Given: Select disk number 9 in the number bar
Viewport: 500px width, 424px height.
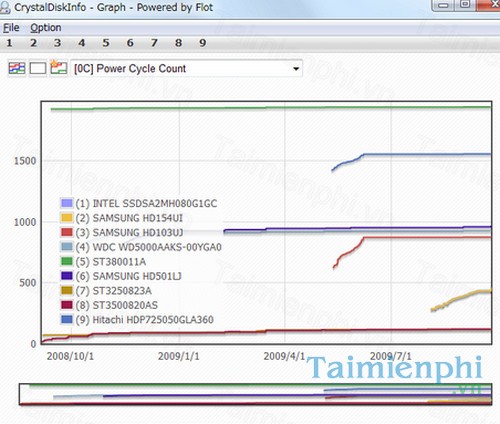Looking at the screenshot, I should [x=203, y=43].
